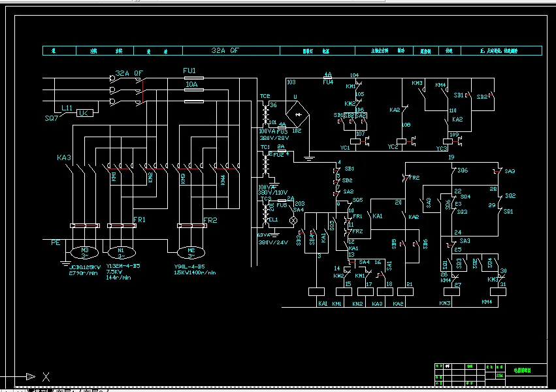
Task: Select the KA3 contact label
Action: click(x=64, y=157)
